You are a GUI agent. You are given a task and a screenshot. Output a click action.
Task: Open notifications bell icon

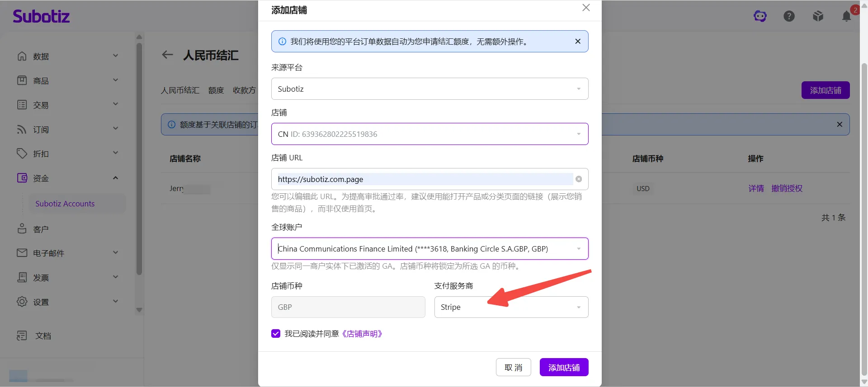click(x=846, y=16)
